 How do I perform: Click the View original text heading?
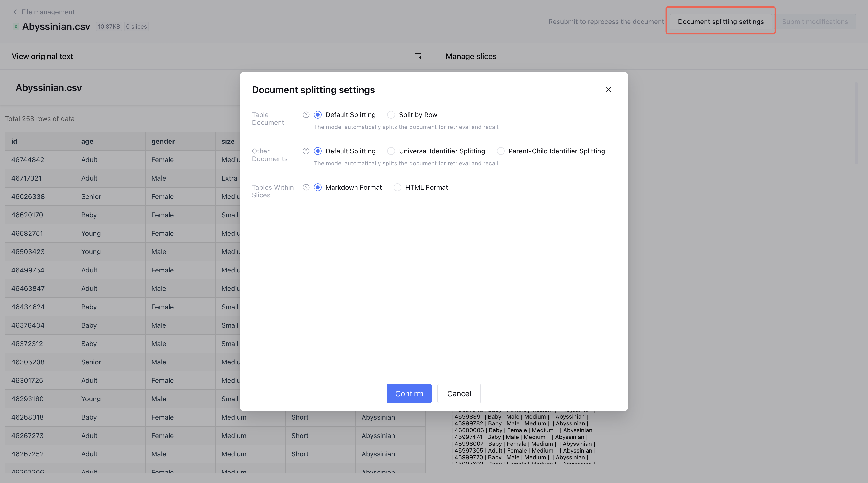(42, 56)
